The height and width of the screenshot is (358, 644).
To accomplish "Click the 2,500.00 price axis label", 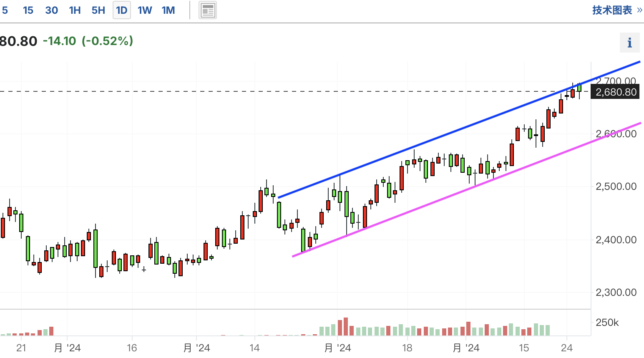I will click(x=616, y=187).
